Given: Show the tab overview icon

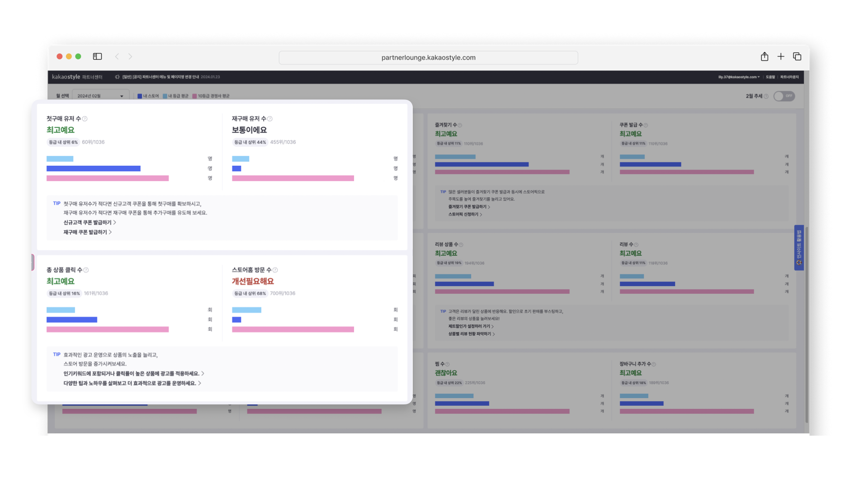Looking at the screenshot, I should pos(797,56).
